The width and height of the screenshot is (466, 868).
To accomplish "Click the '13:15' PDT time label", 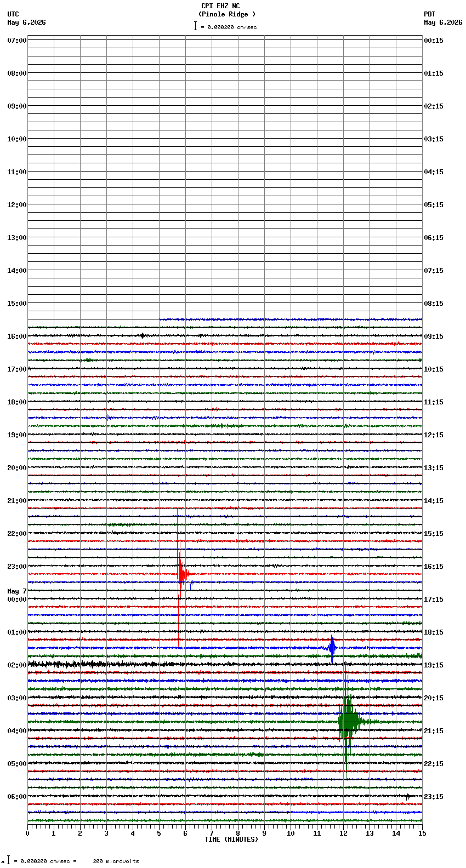I will (x=434, y=468).
